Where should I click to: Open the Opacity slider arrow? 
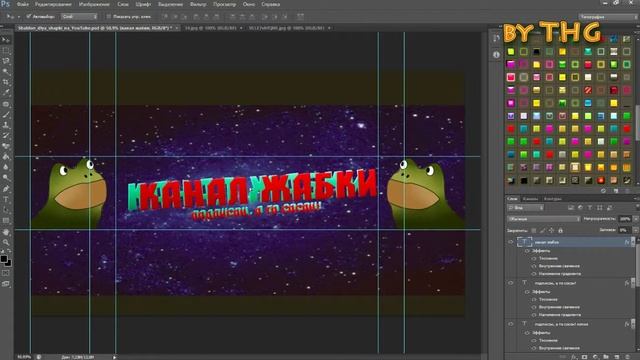pyautogui.click(x=635, y=219)
